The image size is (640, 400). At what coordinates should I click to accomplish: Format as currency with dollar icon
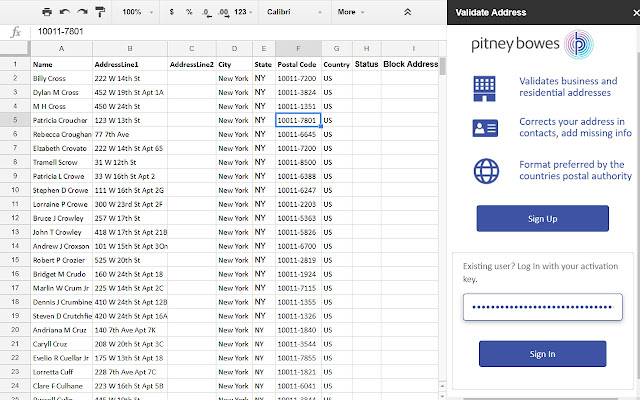coord(171,12)
